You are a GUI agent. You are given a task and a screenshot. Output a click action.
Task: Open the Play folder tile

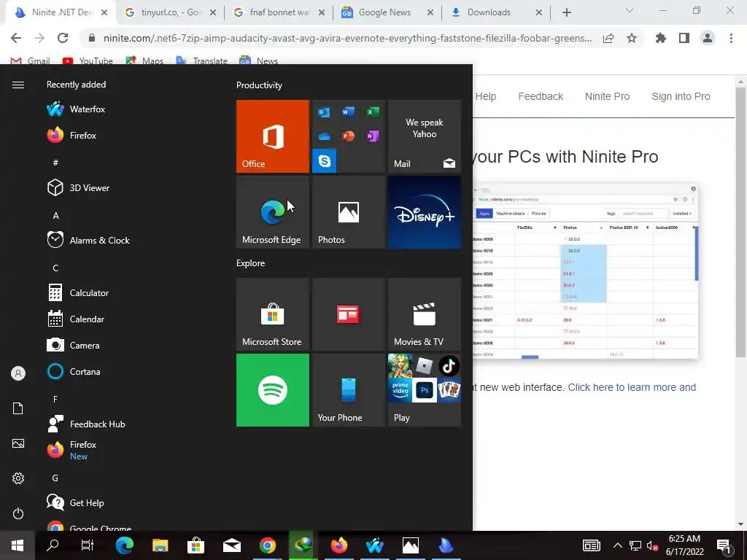[x=425, y=390]
